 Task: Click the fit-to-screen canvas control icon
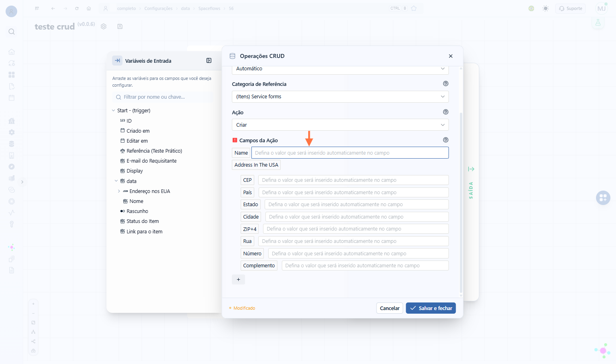[x=33, y=322]
